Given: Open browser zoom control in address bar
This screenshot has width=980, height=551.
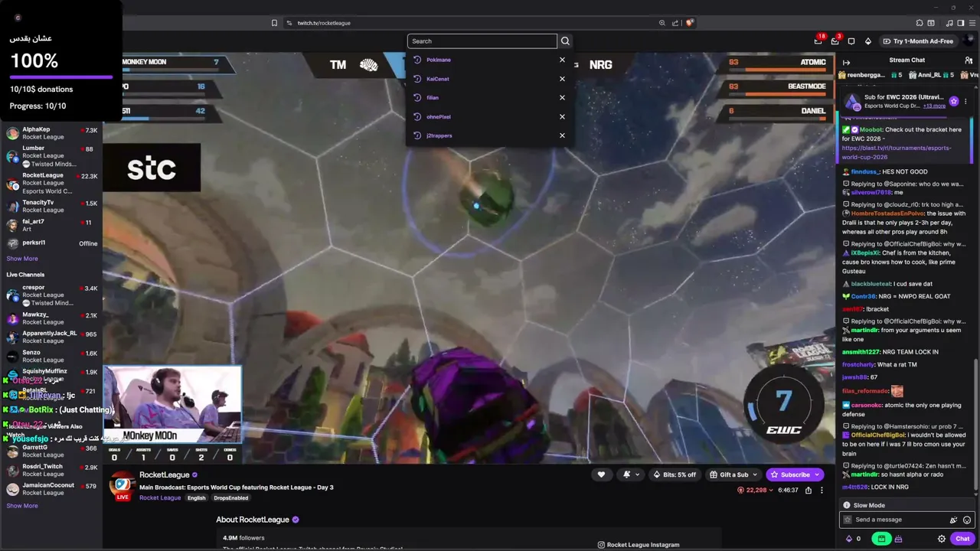Looking at the screenshot, I should coord(662,23).
